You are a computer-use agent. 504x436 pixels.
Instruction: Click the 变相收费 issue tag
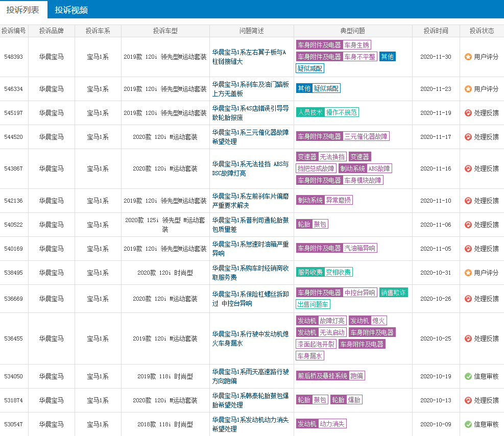(339, 273)
